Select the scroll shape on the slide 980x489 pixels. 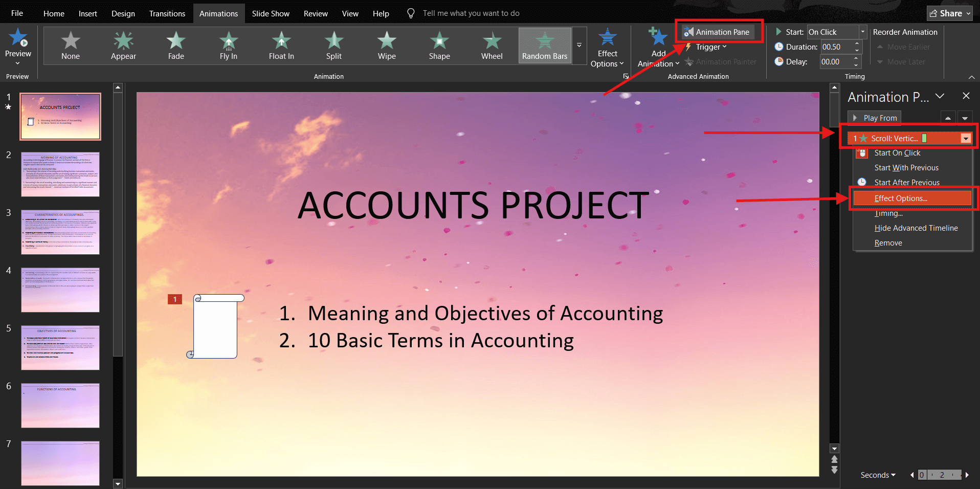point(215,326)
